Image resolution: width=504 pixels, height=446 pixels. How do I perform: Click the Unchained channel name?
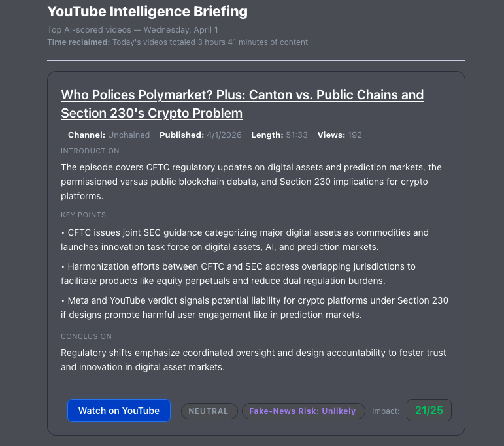[128, 135]
